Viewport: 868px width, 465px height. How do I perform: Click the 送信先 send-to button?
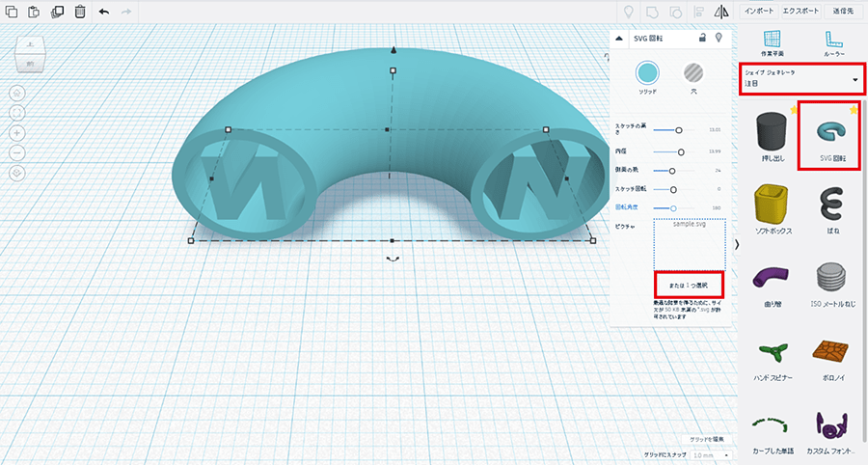843,11
